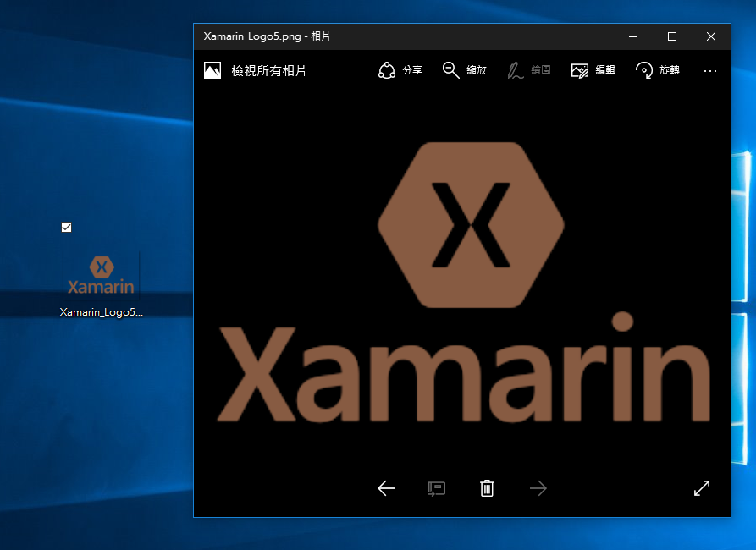Select the 繪圖 draw tool
The image size is (756, 550).
click(529, 70)
